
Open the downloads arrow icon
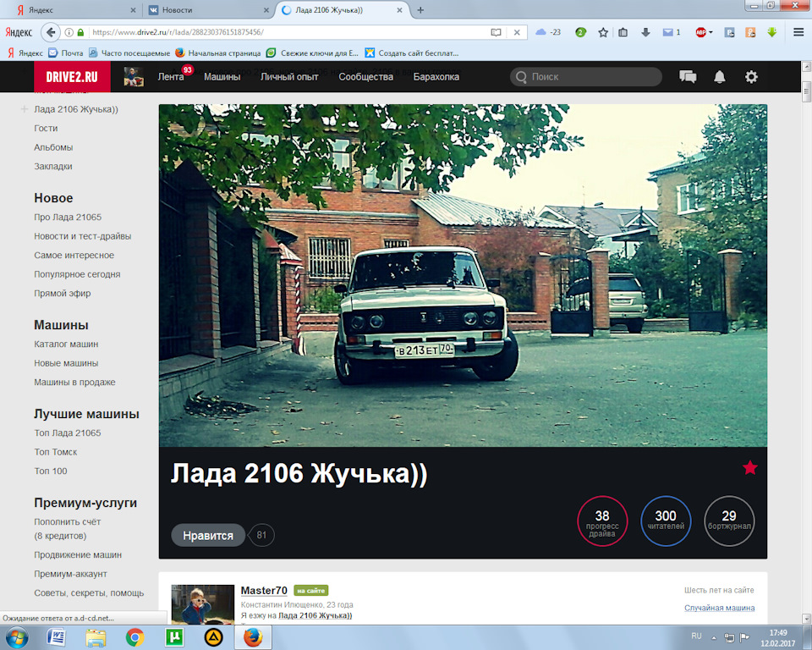[x=645, y=32]
